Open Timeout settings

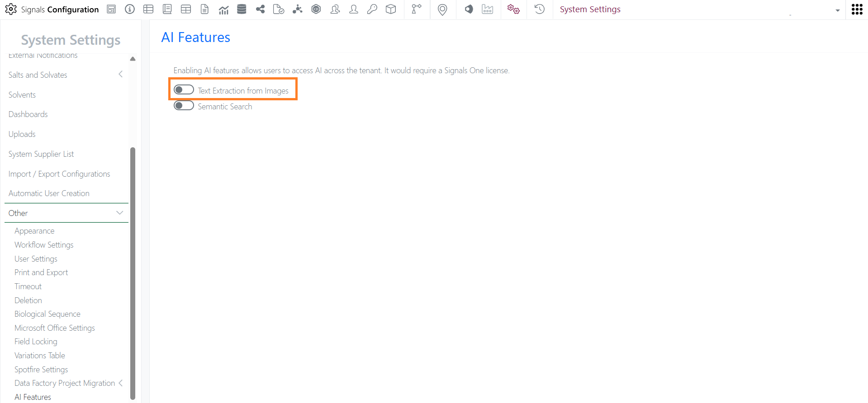28,286
